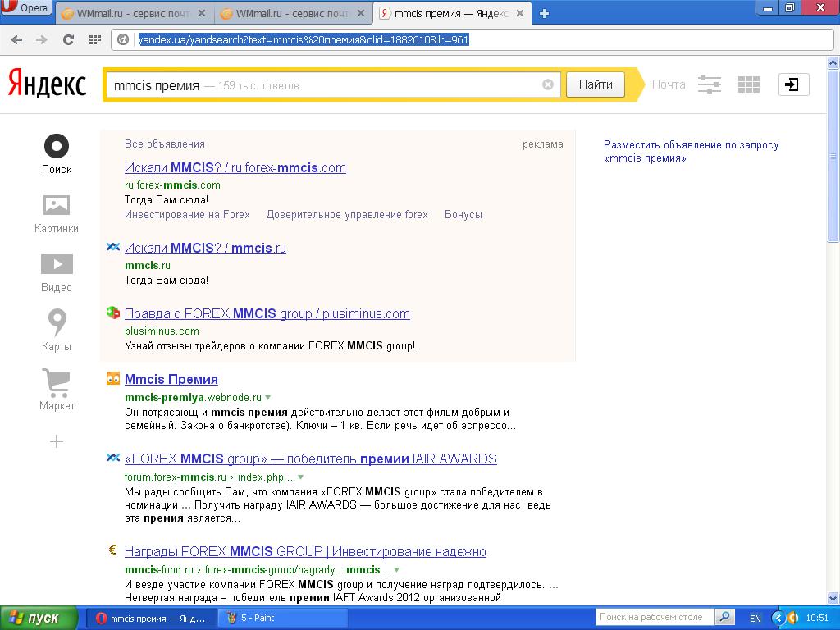Click the browser Back arrow
Screen dimensions: 840x630
coord(16,39)
